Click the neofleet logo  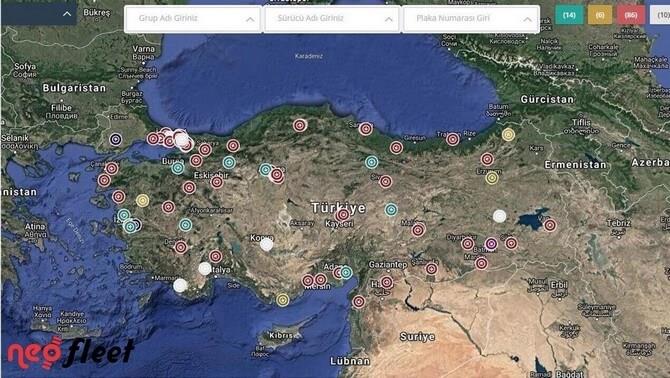click(x=71, y=352)
